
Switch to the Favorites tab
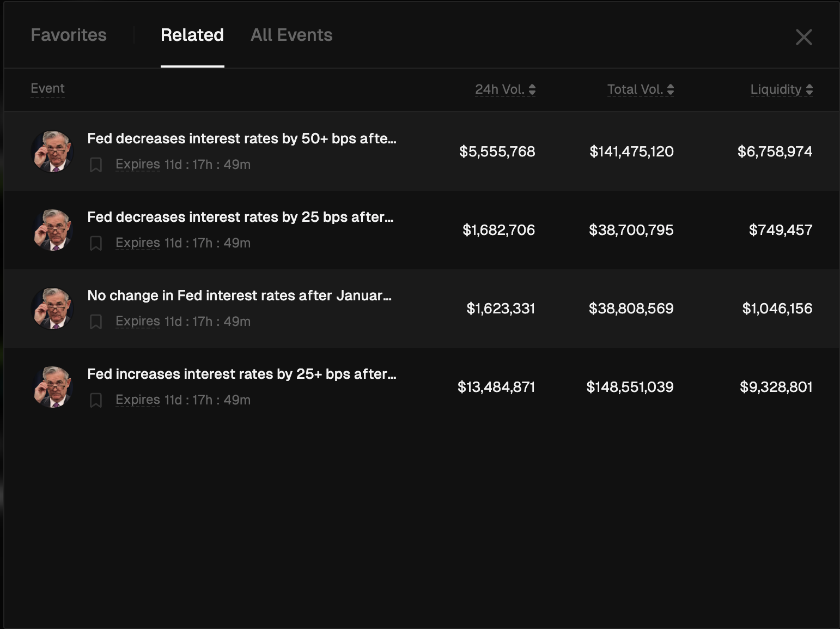pos(69,35)
